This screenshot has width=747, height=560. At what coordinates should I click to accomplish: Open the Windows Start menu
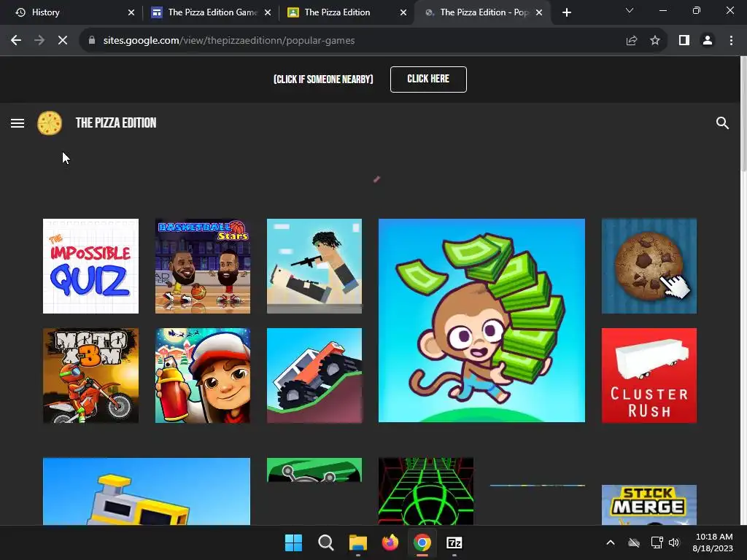pos(293,542)
